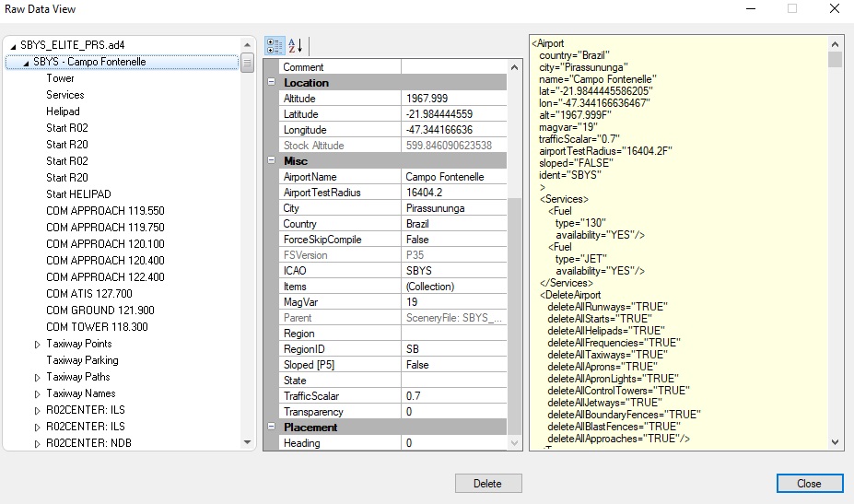Screen dimensions: 854x504
Task: Click the property grid's scroll-down arrow
Action: coord(515,442)
